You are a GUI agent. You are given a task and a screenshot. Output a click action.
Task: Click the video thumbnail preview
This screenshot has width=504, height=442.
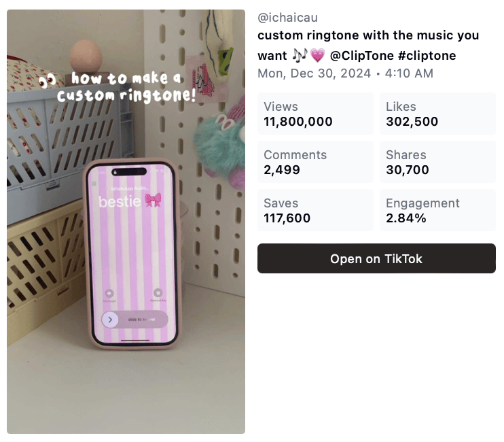(126, 221)
